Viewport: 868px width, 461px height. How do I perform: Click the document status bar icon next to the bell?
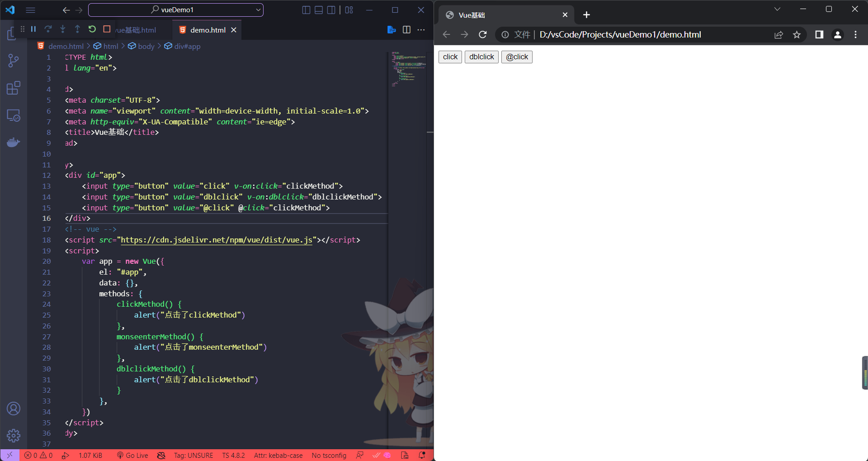tap(405, 455)
